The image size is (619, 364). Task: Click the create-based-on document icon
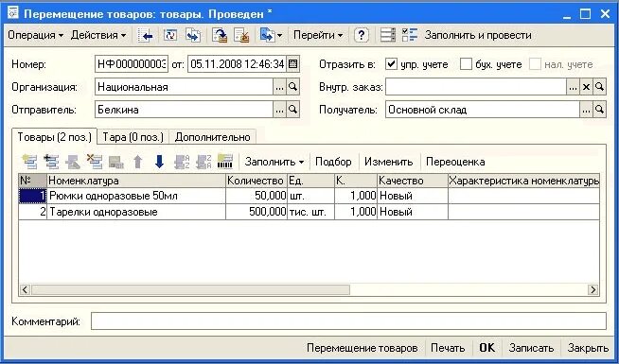(x=267, y=36)
